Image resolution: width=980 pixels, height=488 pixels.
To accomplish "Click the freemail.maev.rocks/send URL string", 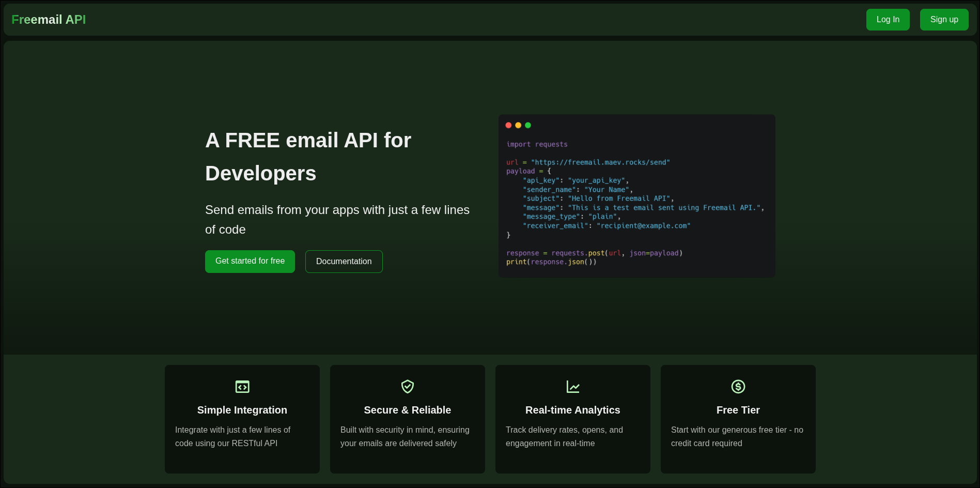I will coord(600,162).
